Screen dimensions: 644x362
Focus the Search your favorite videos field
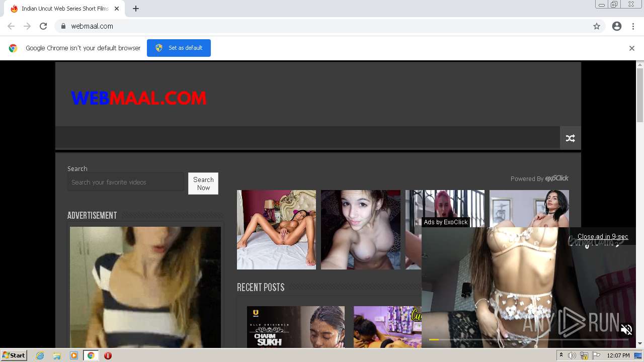[x=126, y=182]
